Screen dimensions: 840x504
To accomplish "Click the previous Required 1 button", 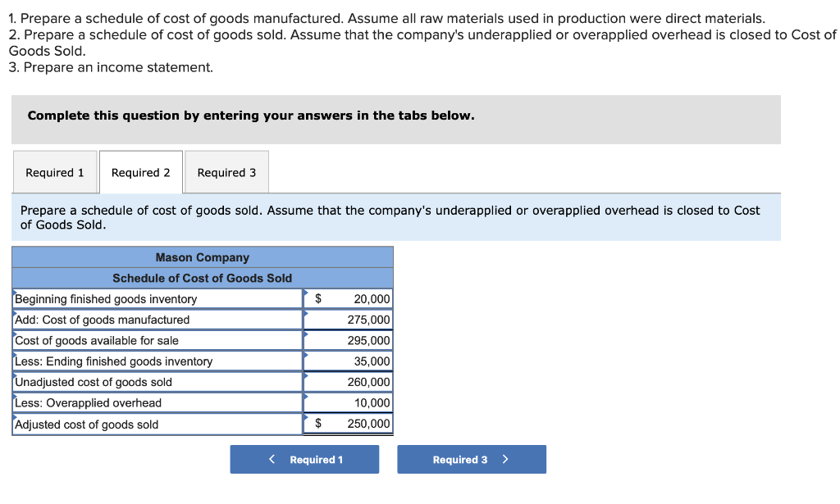I will point(304,460).
